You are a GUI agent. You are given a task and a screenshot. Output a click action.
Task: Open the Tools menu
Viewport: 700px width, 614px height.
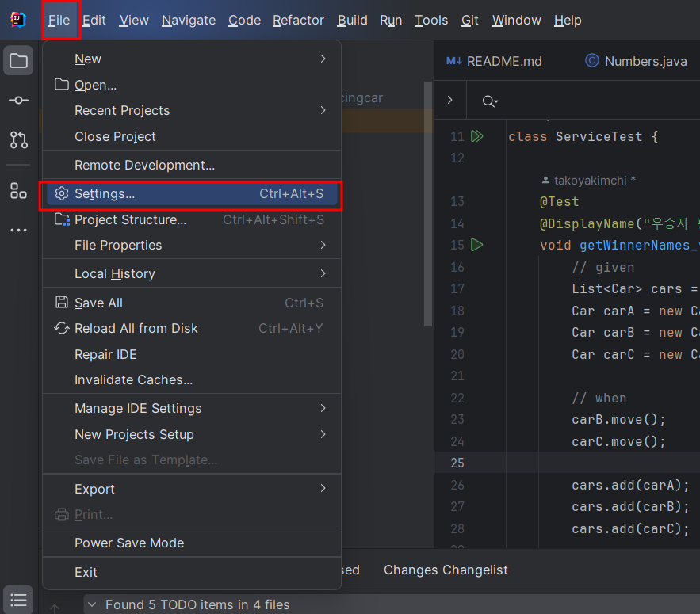click(x=431, y=20)
